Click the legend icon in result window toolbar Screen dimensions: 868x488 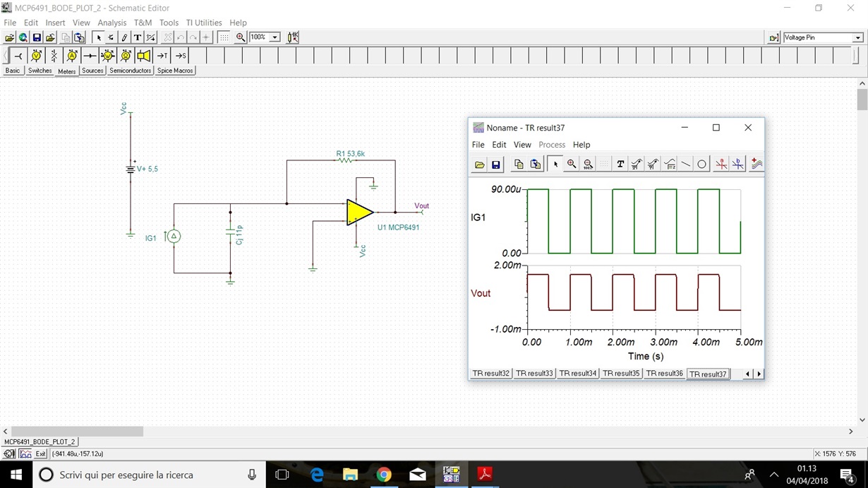[670, 165]
